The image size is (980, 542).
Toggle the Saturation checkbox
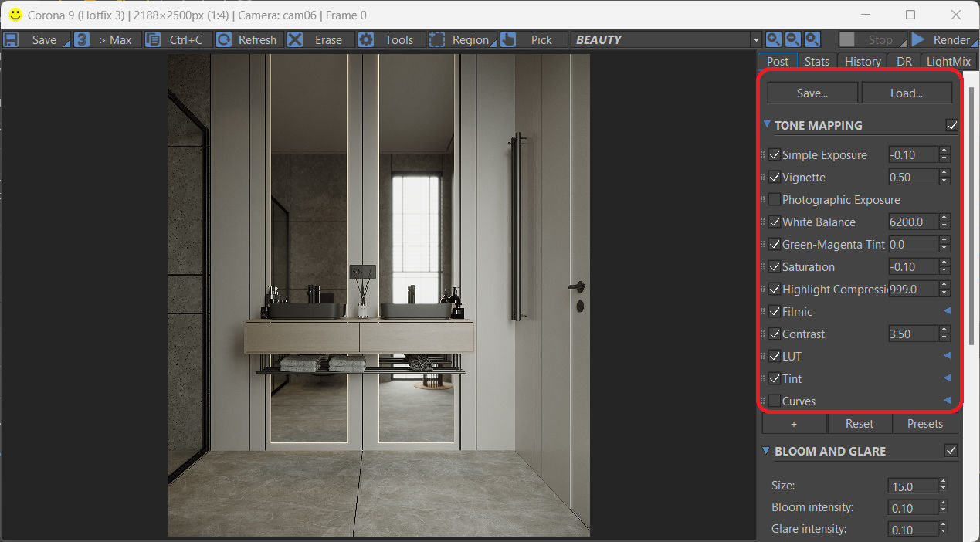(775, 266)
